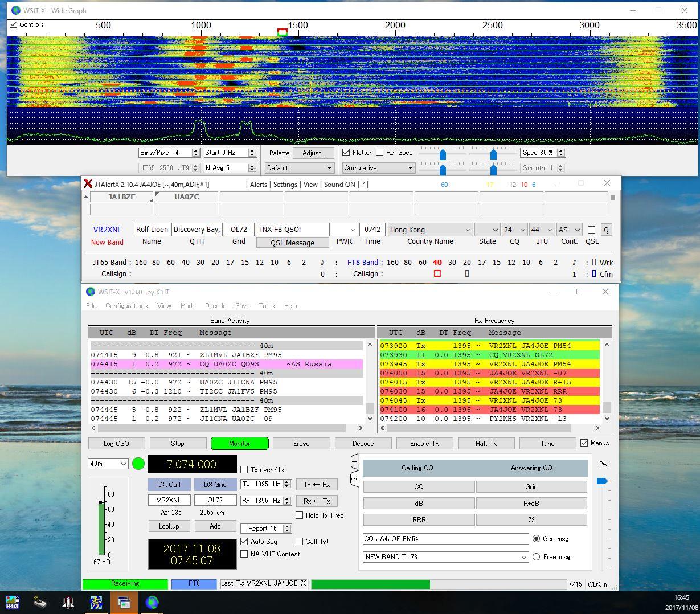Click the DX Call input field with VR2XNL
Viewport: 700px width, 614px height.
pyautogui.click(x=169, y=500)
